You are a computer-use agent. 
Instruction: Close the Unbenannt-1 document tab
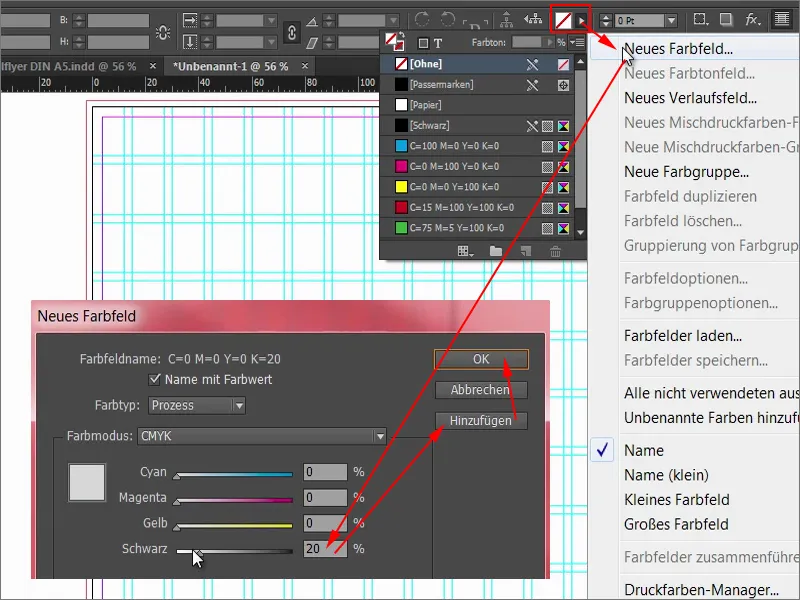coord(305,66)
